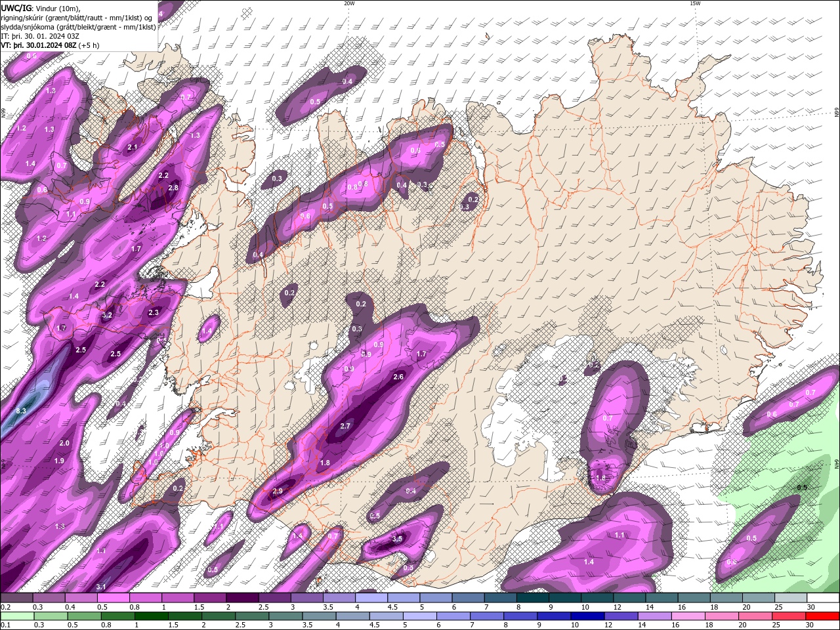Screen dimensions: 840x630
Task: Click the darkest green 1–1.5 rain legend swatch
Action: coord(151,616)
